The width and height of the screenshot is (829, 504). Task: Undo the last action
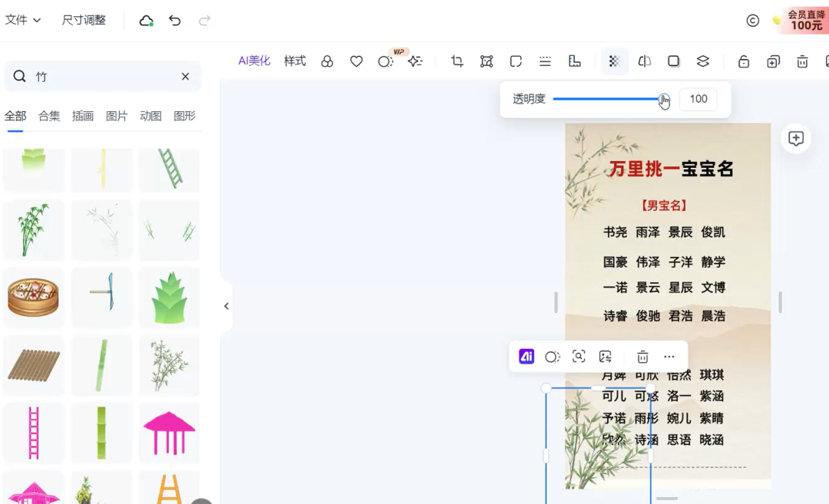(175, 21)
